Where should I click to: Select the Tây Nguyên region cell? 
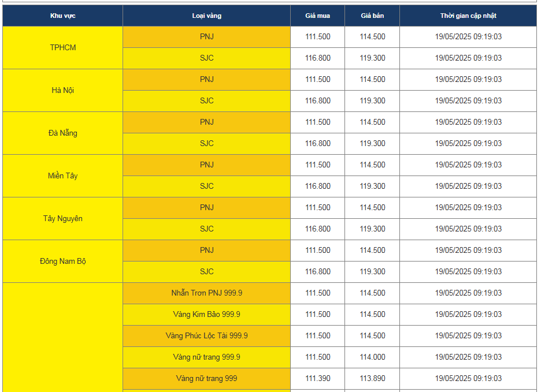click(62, 219)
